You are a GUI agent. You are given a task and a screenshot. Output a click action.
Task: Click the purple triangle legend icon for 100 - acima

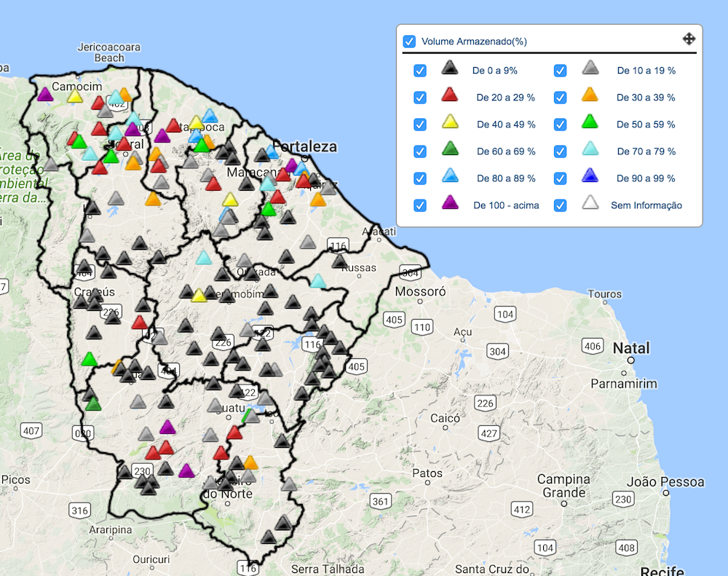(x=450, y=204)
